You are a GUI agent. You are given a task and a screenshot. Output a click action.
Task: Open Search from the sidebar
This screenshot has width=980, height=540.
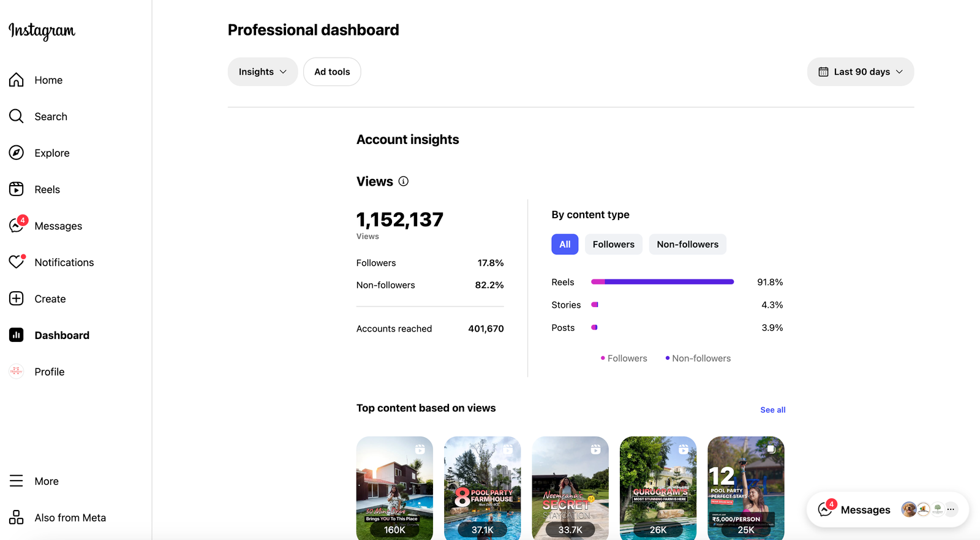point(51,116)
